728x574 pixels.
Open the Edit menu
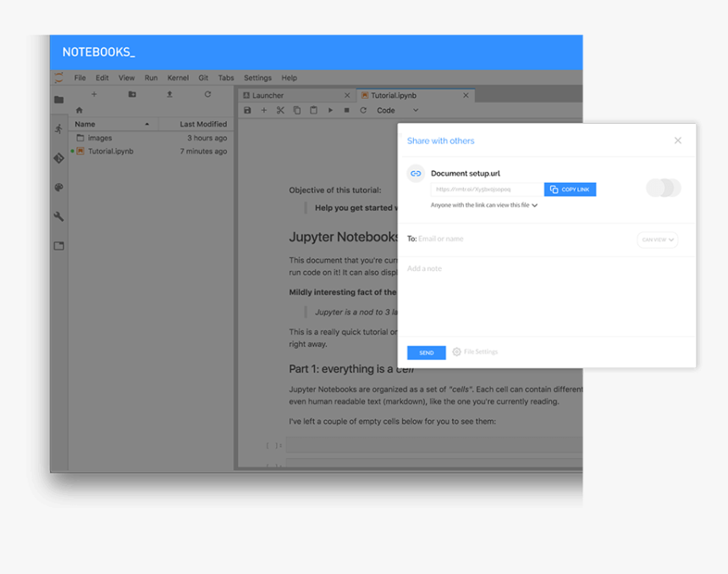click(102, 78)
